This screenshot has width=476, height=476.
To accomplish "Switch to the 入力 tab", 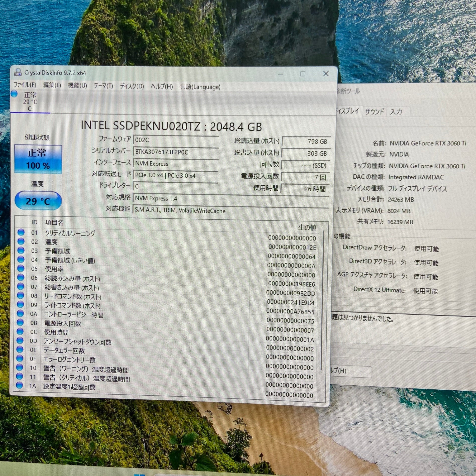I will tap(396, 112).
